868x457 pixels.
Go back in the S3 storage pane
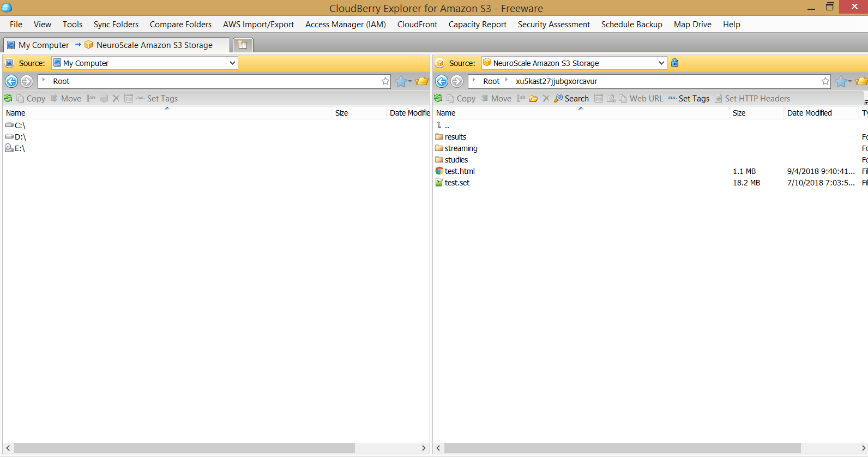click(442, 81)
